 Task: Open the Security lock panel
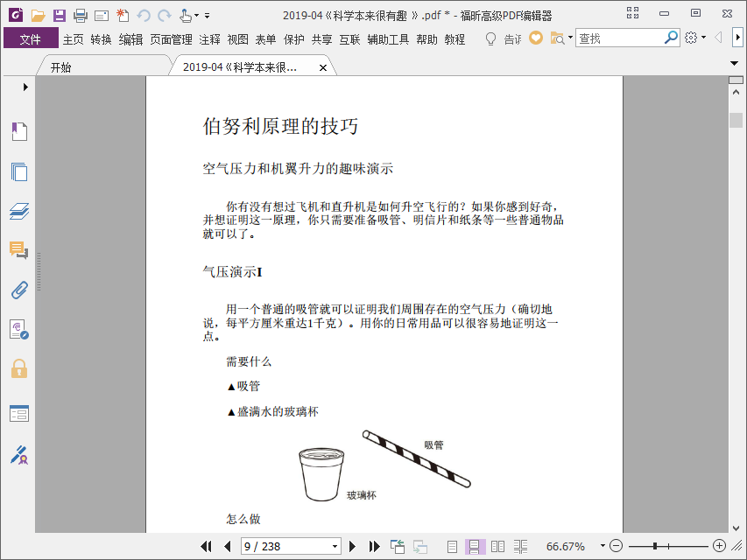coord(19,369)
